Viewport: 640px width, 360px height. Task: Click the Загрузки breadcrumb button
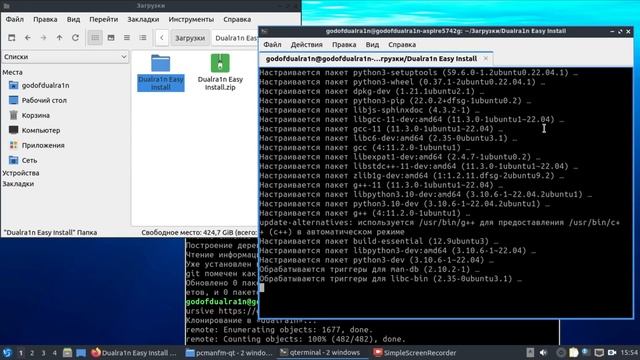pos(190,38)
